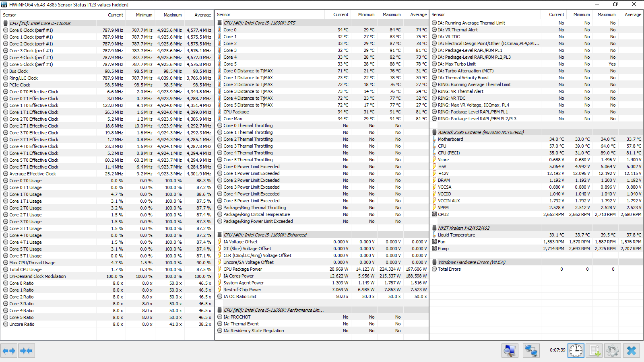Select the CPU Enhanced section header
The height and width of the screenshot is (362, 644).
coord(322,235)
